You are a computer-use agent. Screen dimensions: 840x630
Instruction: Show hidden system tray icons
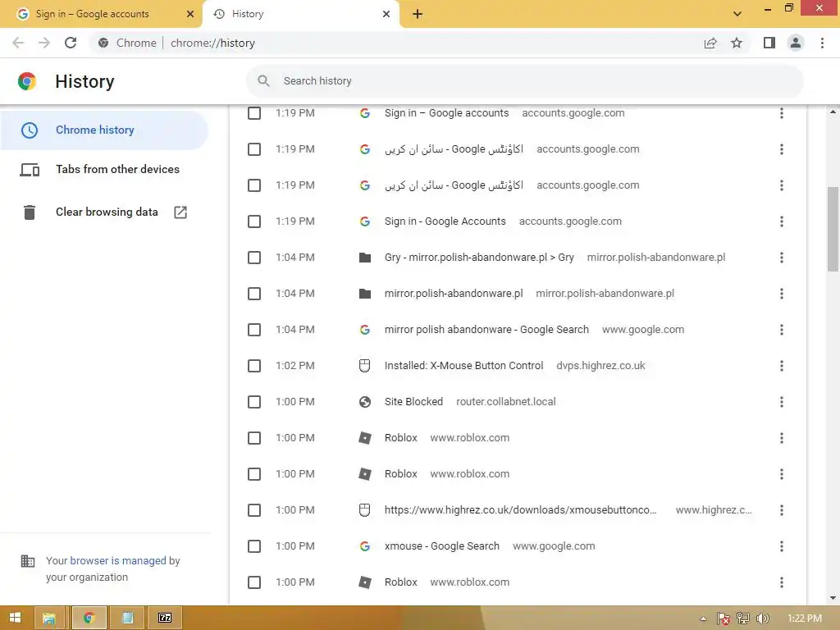tap(703, 619)
